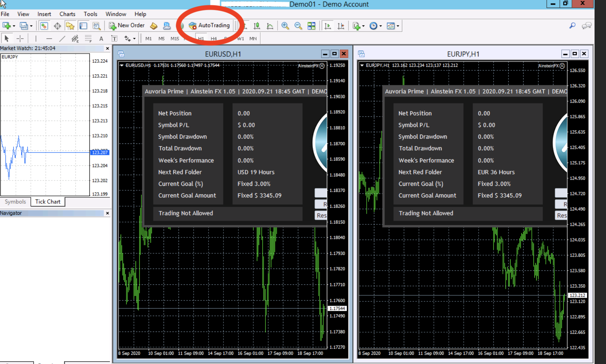The width and height of the screenshot is (606, 364).
Task: Click the blue cloud icon beside MetaEditor
Action: click(x=166, y=26)
